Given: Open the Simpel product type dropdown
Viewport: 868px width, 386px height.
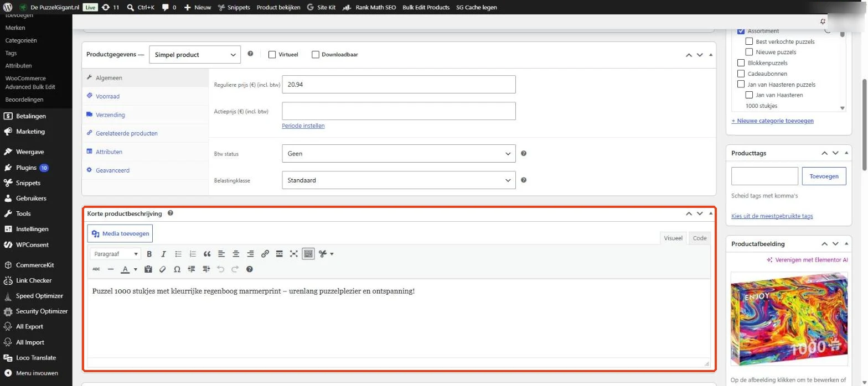Looking at the screenshot, I should pyautogui.click(x=195, y=54).
